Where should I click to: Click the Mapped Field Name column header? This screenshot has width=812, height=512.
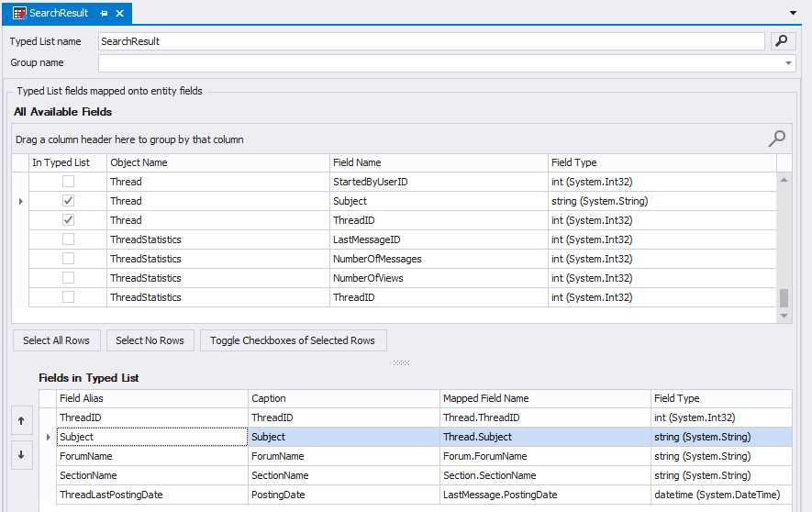pyautogui.click(x=545, y=398)
